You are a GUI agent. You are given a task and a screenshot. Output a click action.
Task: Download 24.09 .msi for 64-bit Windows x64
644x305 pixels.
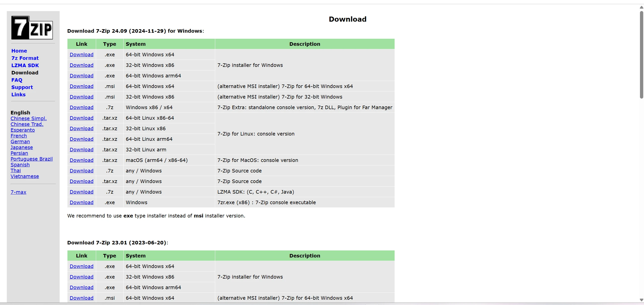pos(82,86)
